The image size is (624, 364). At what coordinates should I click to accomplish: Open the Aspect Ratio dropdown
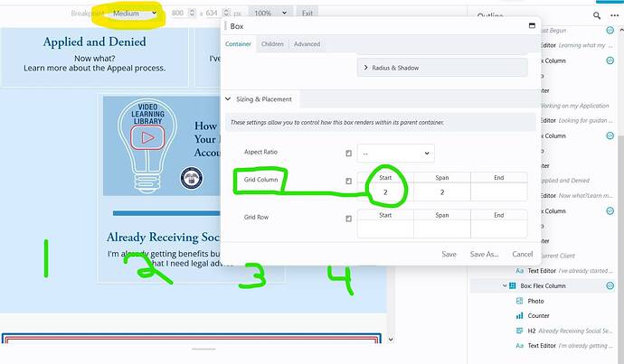pos(395,154)
